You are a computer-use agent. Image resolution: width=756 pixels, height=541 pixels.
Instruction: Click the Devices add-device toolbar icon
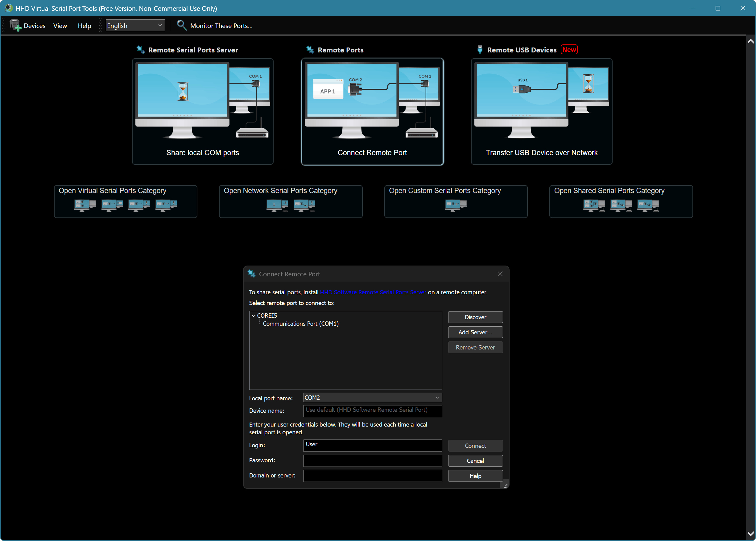click(15, 26)
